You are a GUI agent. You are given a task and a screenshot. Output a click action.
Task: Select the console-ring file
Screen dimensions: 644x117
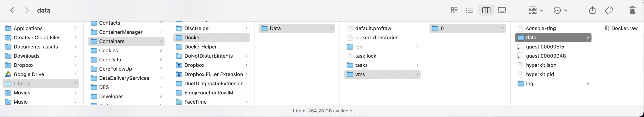553,28
